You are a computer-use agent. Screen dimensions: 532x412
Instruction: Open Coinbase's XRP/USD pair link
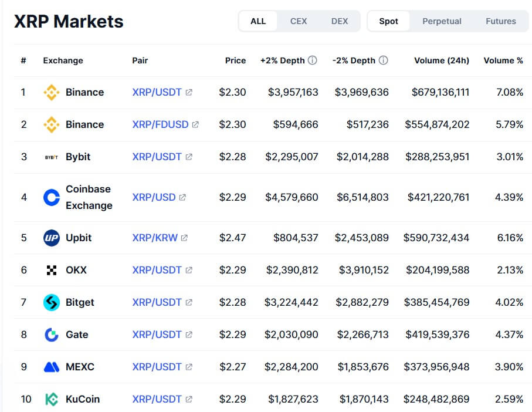[154, 197]
